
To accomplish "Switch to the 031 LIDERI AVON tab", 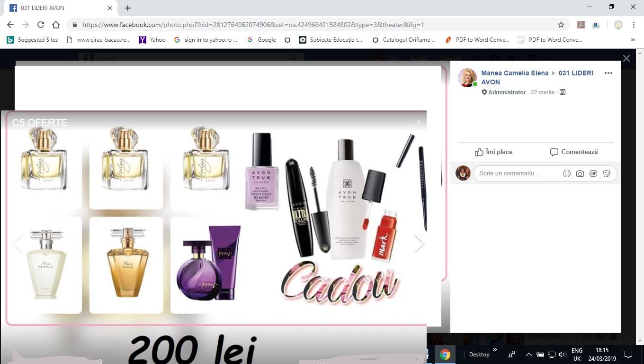I will pyautogui.click(x=60, y=8).
